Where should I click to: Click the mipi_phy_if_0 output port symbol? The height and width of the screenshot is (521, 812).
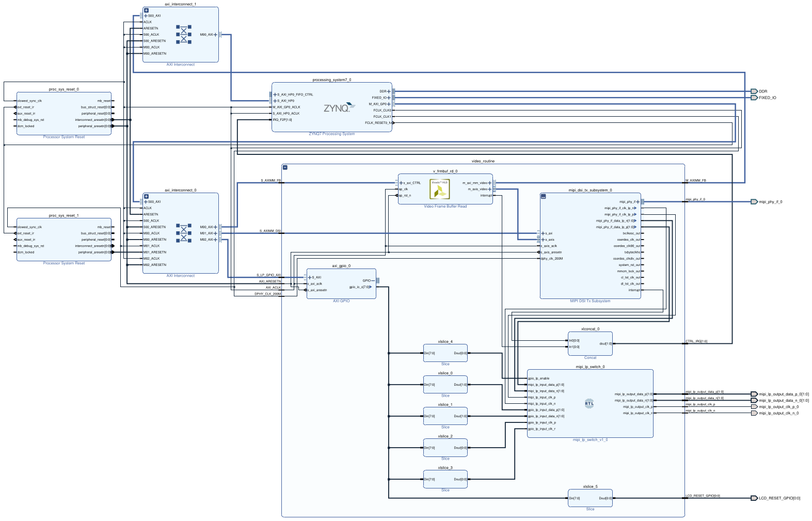tap(754, 202)
